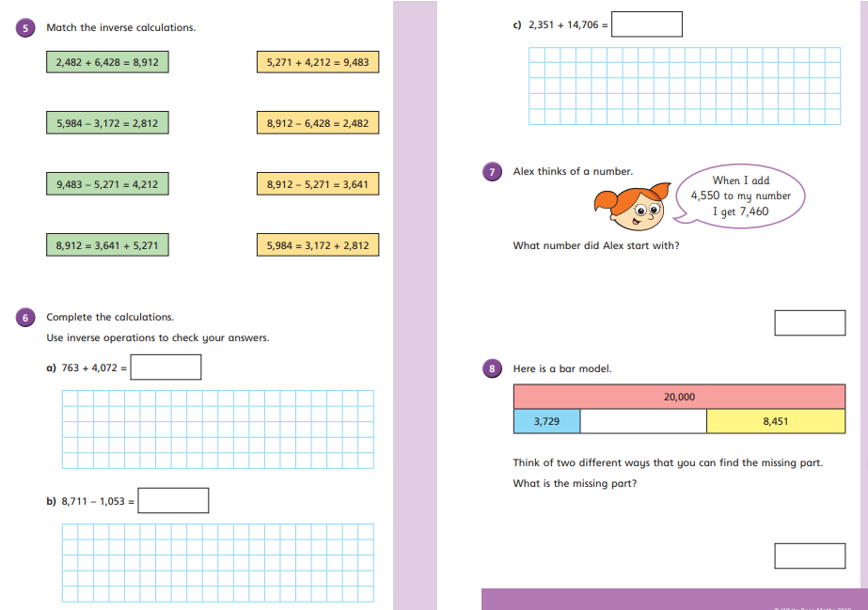Click the purple question 7 number badge
The width and height of the screenshot is (868, 610).
(492, 172)
